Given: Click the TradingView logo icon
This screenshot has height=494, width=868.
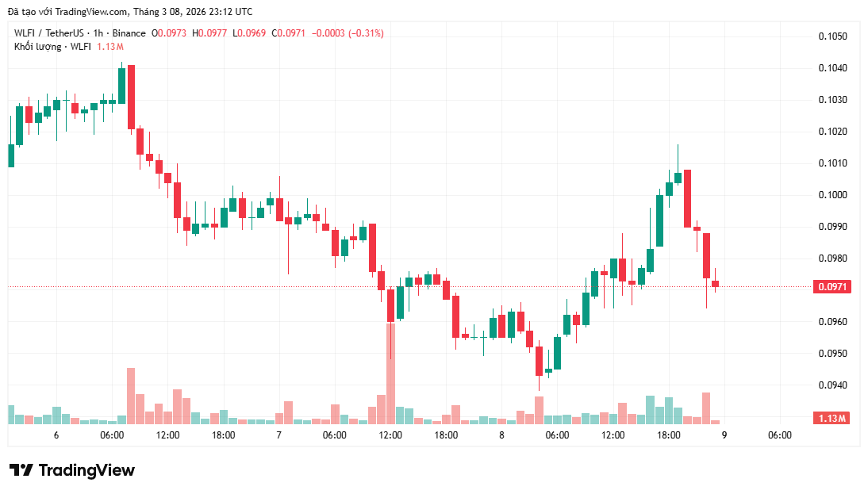Looking at the screenshot, I should 21,470.
